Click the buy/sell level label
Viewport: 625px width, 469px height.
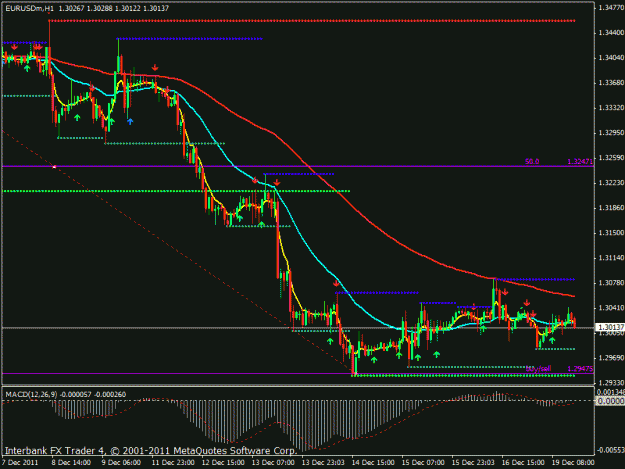click(538, 369)
